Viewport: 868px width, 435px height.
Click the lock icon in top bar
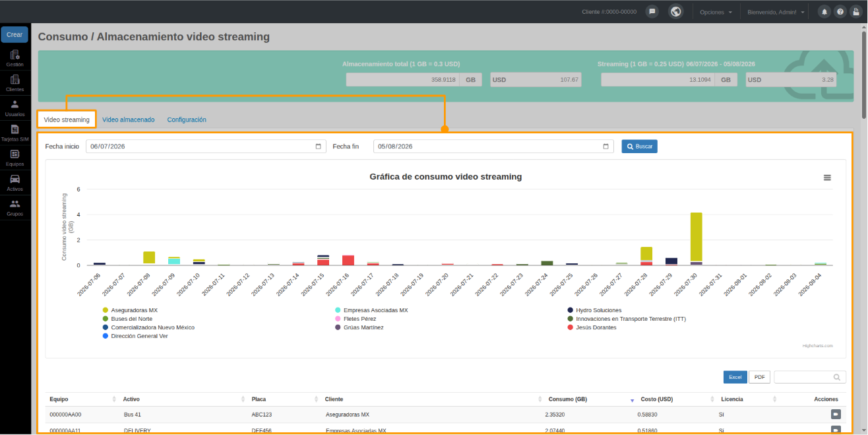tap(855, 12)
